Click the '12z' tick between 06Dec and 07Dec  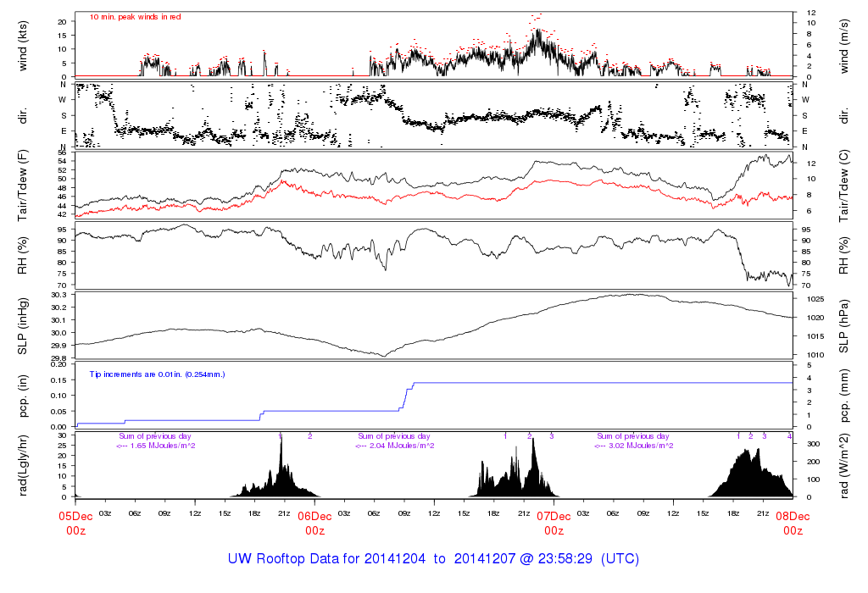(434, 513)
